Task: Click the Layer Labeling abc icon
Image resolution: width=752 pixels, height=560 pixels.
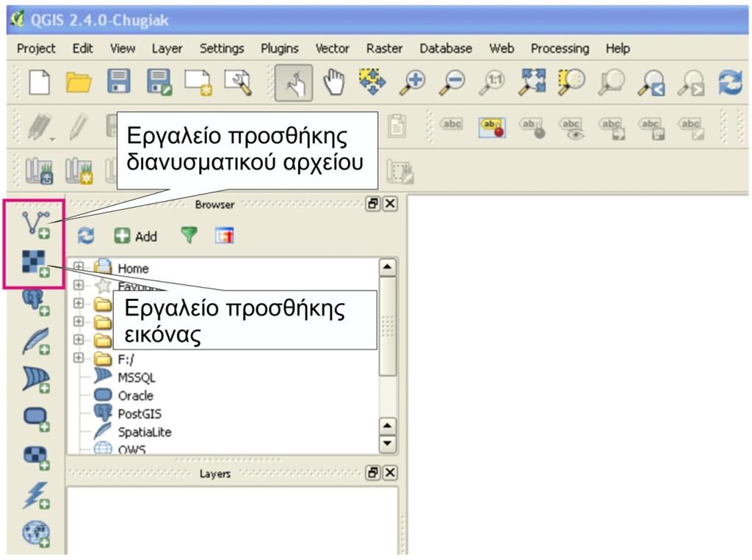Action: (452, 125)
